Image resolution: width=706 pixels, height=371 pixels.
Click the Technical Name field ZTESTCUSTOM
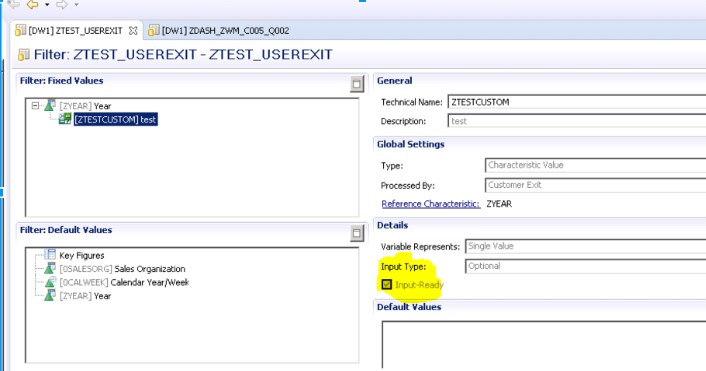[x=577, y=102]
